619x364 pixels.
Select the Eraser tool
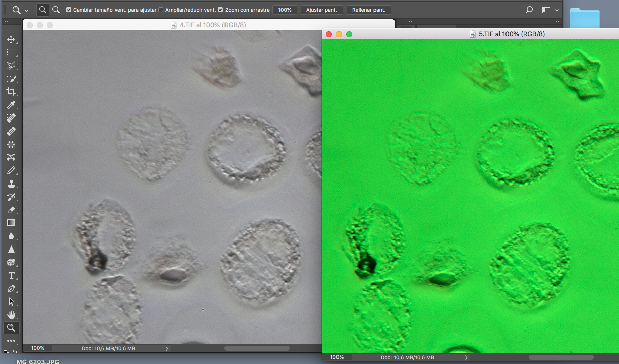coord(11,210)
